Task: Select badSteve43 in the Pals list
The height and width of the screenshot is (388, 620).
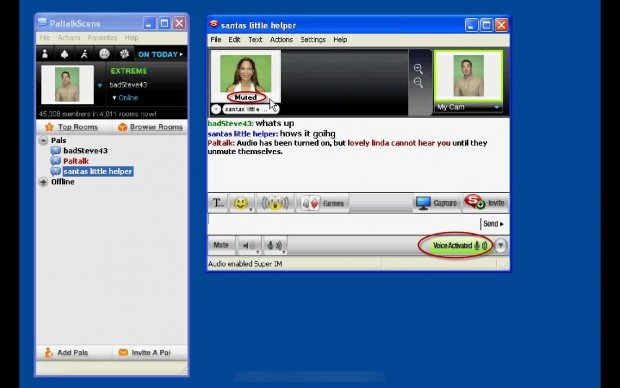Action: pyautogui.click(x=85, y=151)
